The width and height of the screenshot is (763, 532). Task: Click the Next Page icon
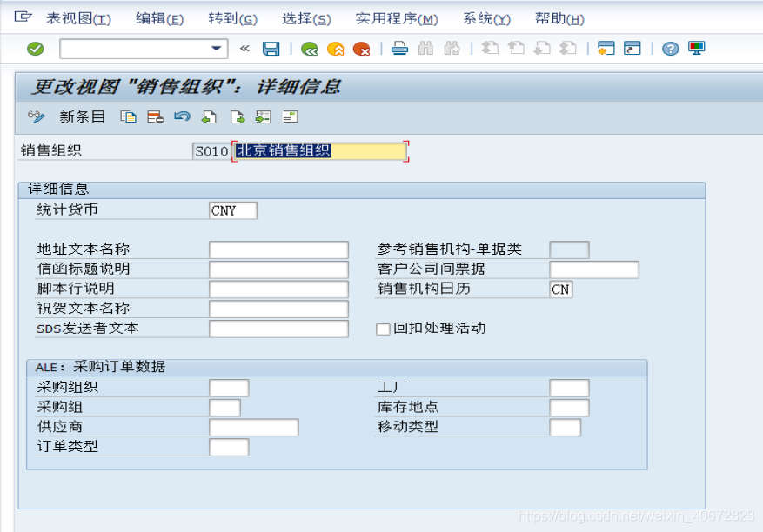click(542, 48)
